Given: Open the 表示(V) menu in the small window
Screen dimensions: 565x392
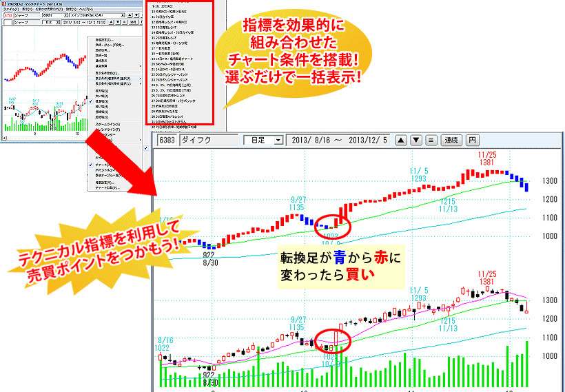Looking at the screenshot, I should pyautogui.click(x=27, y=10).
